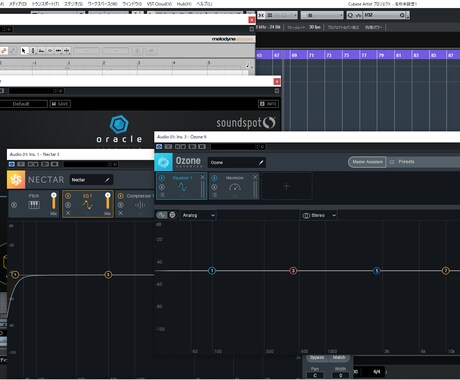Toggle solo on Ozone Maximizer module
Screen dimensions: 460x380
215,187
